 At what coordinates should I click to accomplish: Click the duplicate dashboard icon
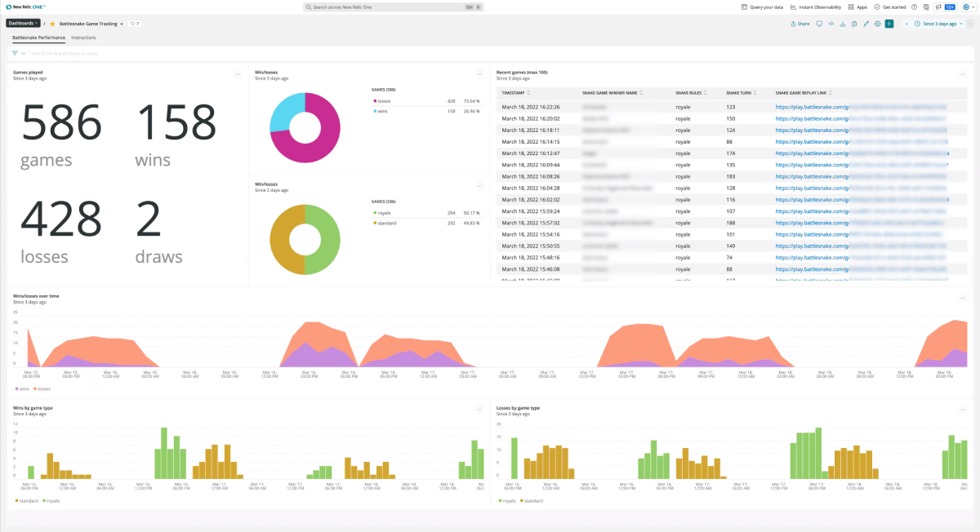click(x=854, y=24)
